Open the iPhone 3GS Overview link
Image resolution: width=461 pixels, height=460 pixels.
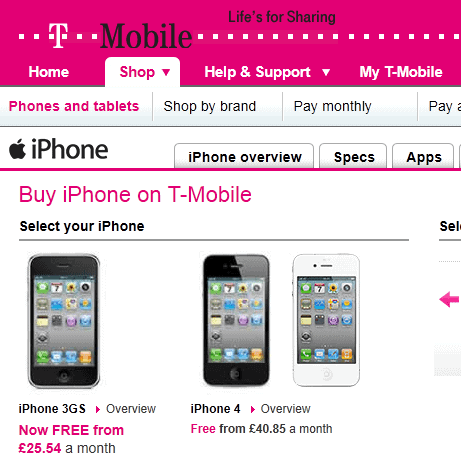click(131, 409)
